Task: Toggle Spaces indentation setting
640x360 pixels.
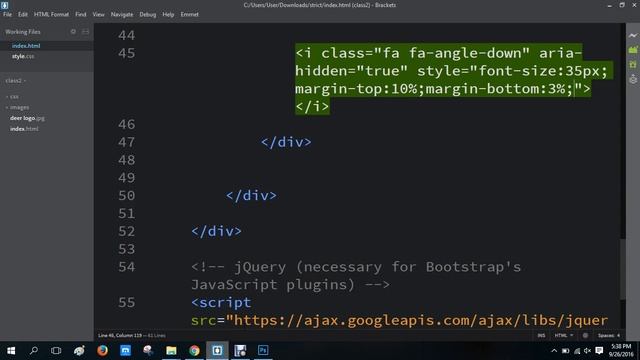Action: pyautogui.click(x=609, y=336)
